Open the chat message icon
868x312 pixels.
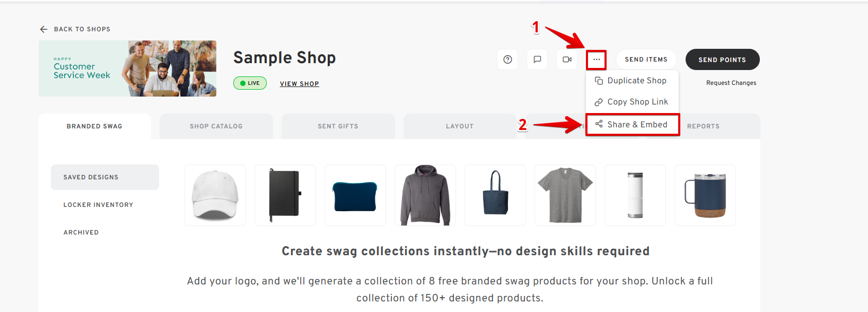[537, 59]
